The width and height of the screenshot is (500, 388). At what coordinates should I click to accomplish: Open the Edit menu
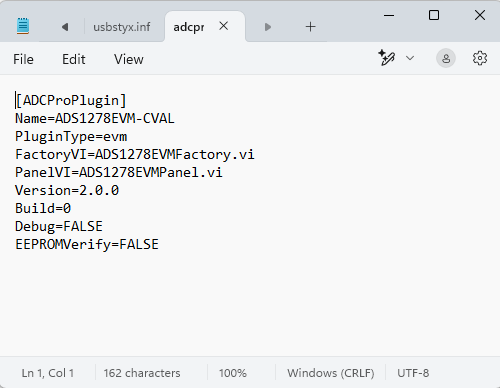(x=74, y=59)
